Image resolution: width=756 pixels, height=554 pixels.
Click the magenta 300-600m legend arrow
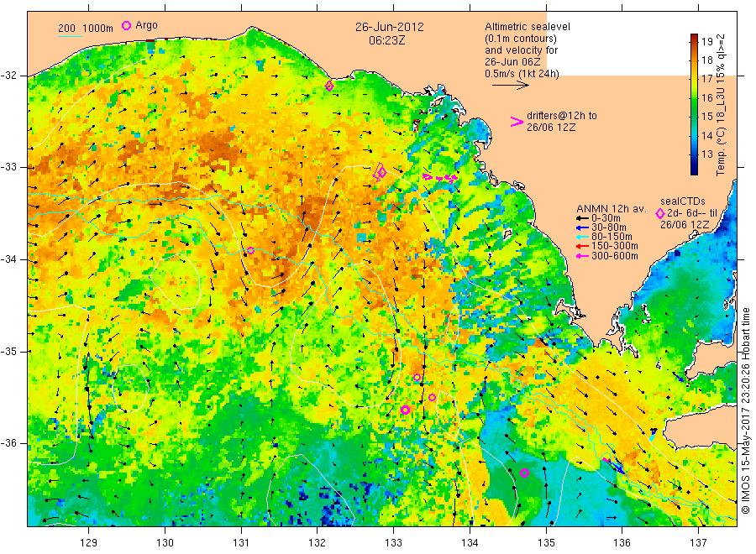click(582, 256)
